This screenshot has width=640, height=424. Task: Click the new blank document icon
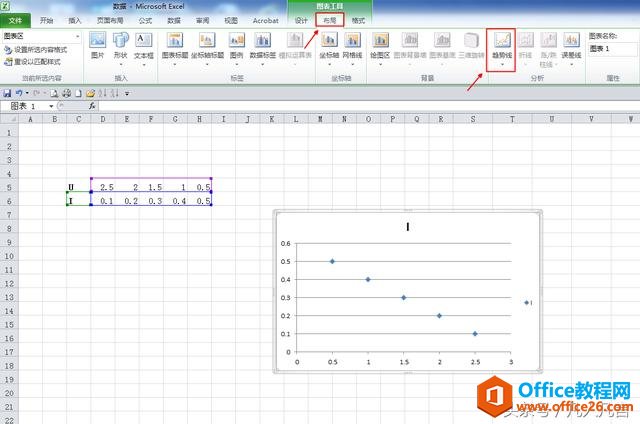pos(78,93)
